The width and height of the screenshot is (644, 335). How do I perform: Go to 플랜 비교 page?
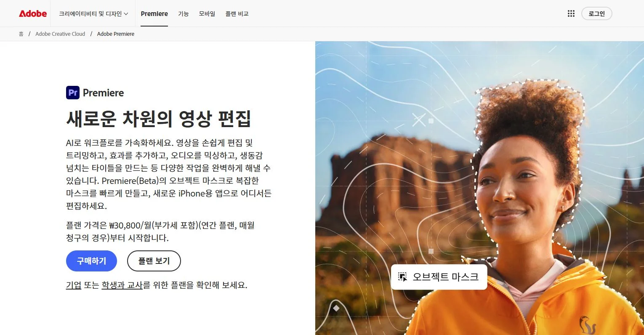point(237,14)
